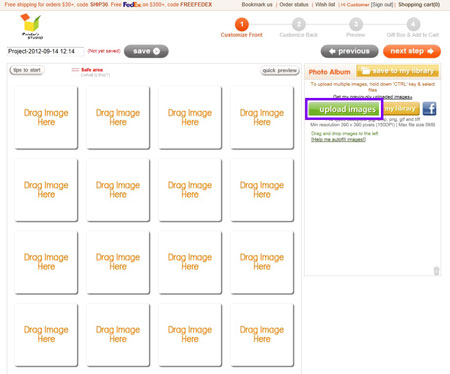Open Shopping cart link

[x=419, y=5]
